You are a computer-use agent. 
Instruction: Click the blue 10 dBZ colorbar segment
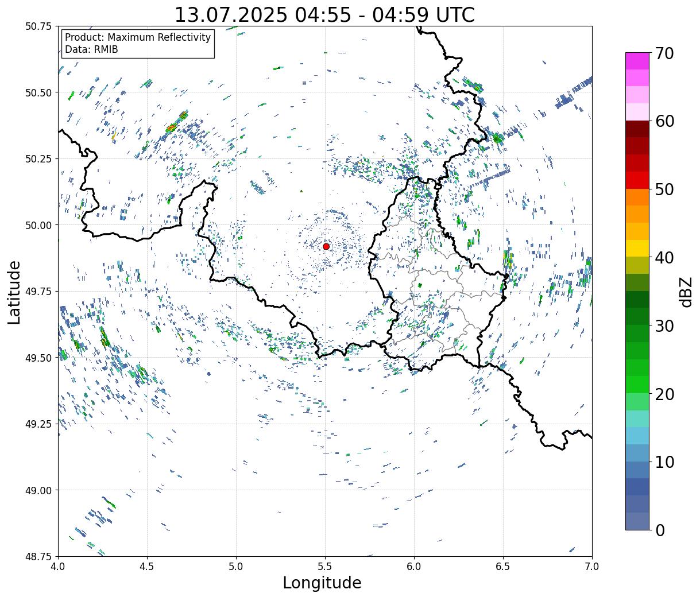(x=637, y=470)
